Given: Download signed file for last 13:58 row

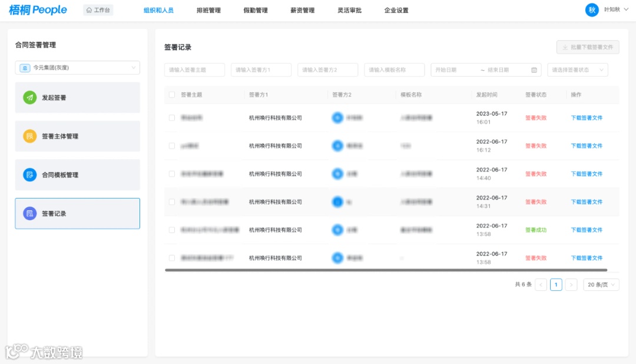Looking at the screenshot, I should tap(587, 257).
